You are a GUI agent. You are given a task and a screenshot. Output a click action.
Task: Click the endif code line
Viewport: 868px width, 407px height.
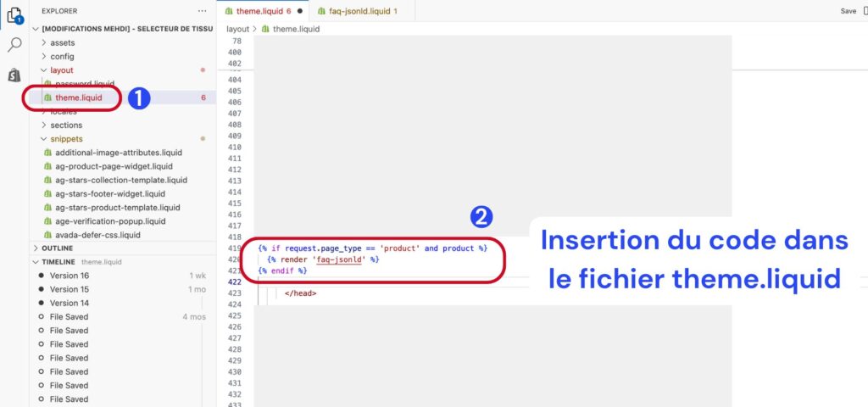pos(282,270)
